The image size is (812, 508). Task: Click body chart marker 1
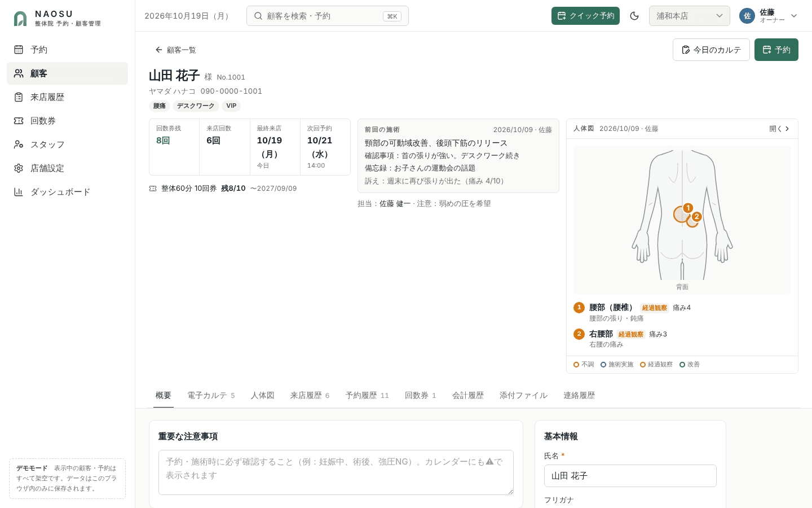click(688, 208)
